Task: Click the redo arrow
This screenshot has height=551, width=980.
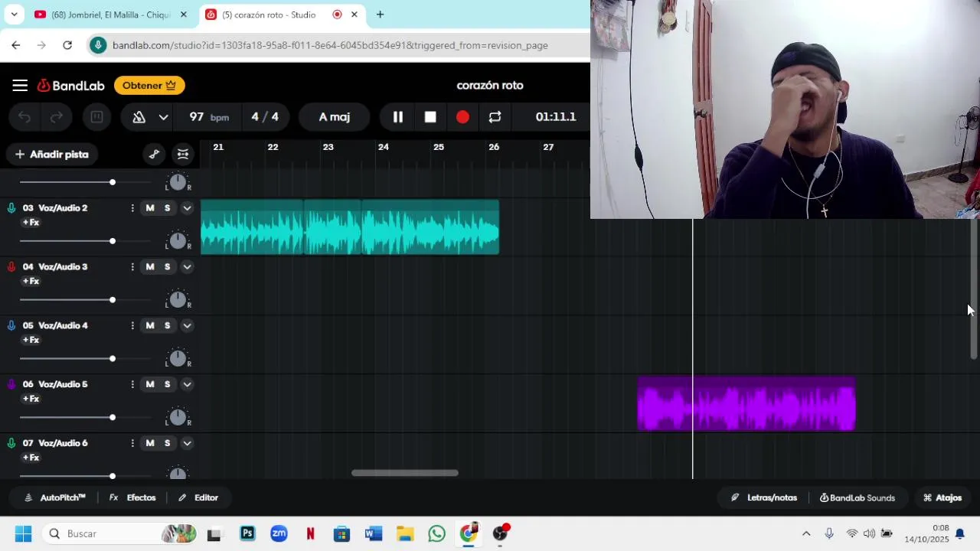Action: 57,117
